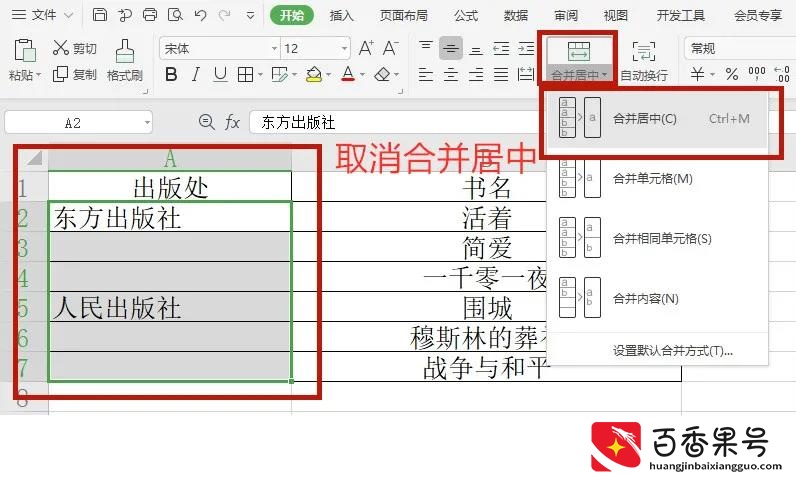Image resolution: width=796 pixels, height=477 pixels.
Task: Click the thousands separator 000 icon
Action: (x=757, y=74)
